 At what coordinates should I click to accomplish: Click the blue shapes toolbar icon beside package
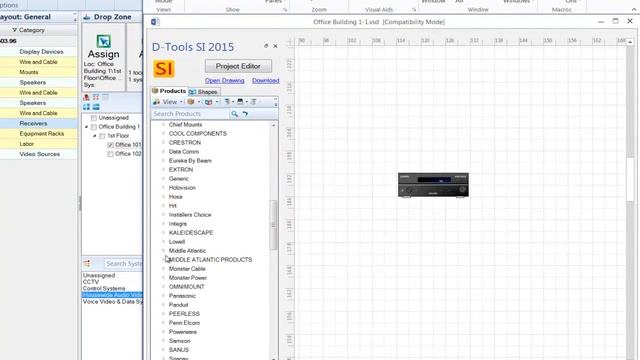coord(209,102)
